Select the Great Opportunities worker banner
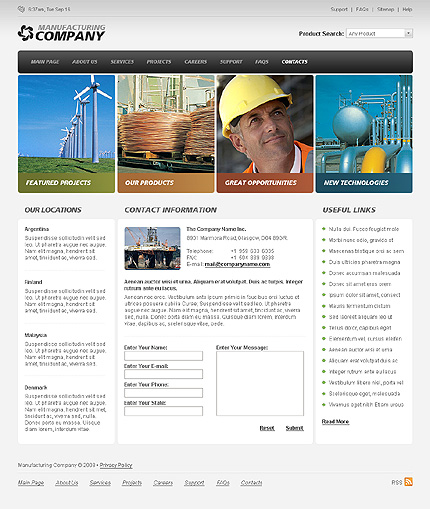 (x=265, y=134)
